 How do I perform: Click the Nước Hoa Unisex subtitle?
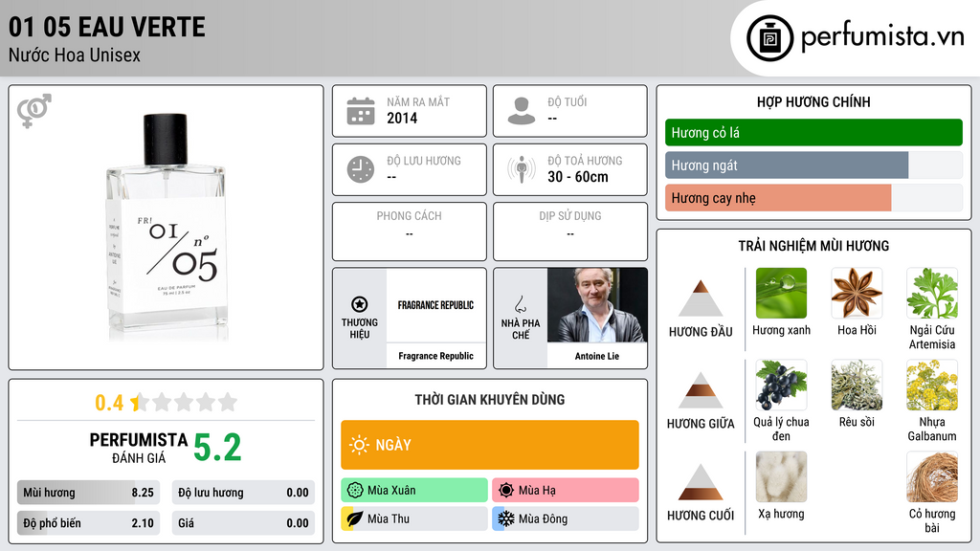tap(75, 55)
